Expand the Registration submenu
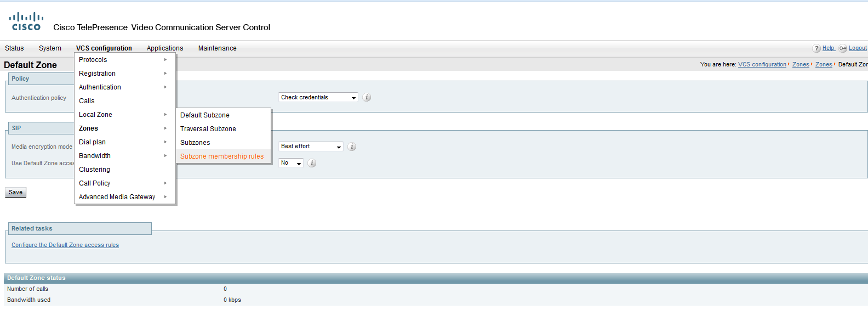The image size is (868, 309). tap(125, 74)
